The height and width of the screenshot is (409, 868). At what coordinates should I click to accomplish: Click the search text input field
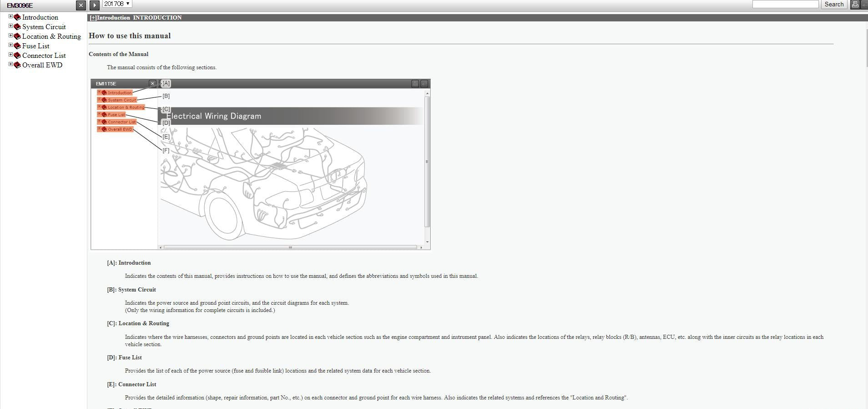785,4
